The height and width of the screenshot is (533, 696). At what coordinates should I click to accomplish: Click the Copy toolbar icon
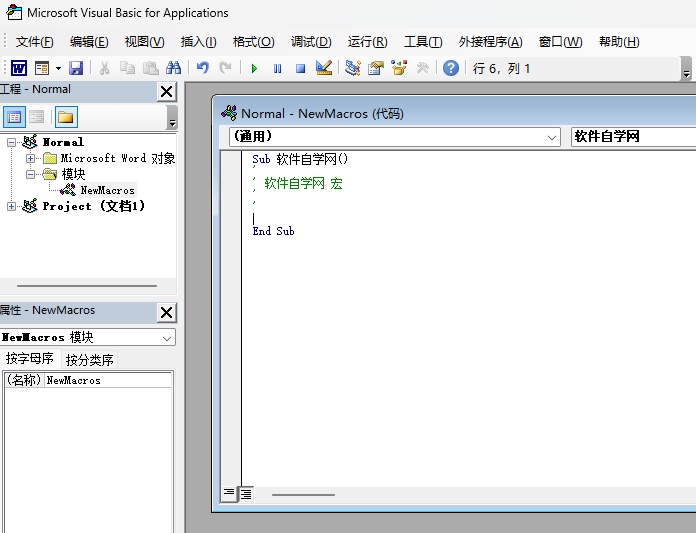pyautogui.click(x=127, y=68)
